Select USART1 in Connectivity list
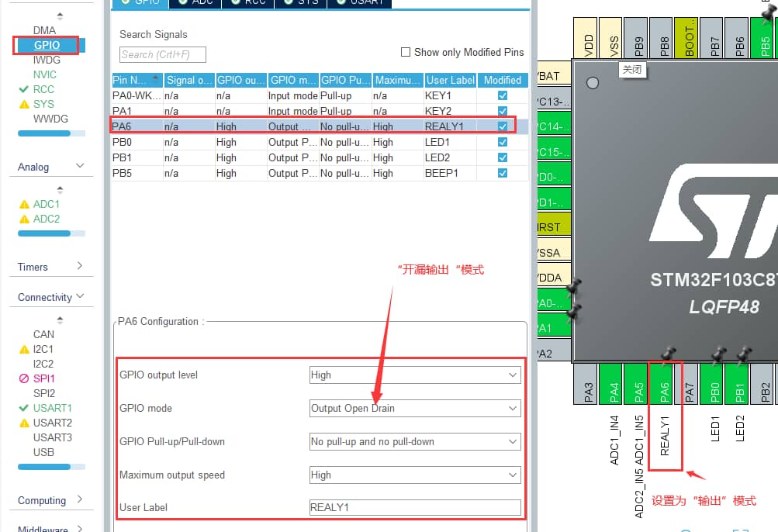This screenshot has width=778, height=532. pos(52,408)
